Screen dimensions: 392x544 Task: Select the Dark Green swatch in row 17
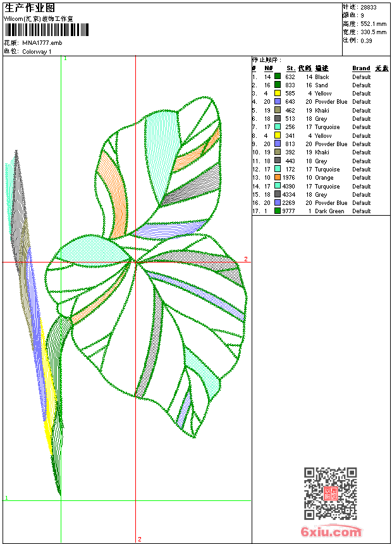(278, 211)
